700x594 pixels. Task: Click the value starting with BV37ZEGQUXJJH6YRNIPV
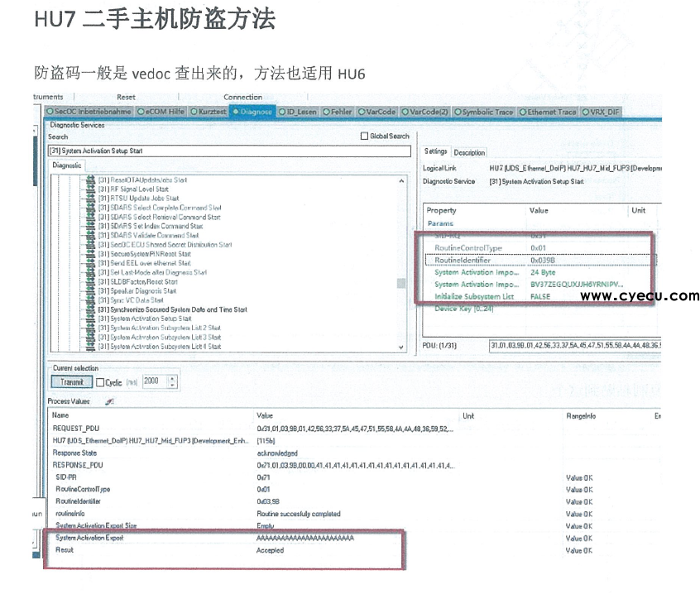point(577,285)
